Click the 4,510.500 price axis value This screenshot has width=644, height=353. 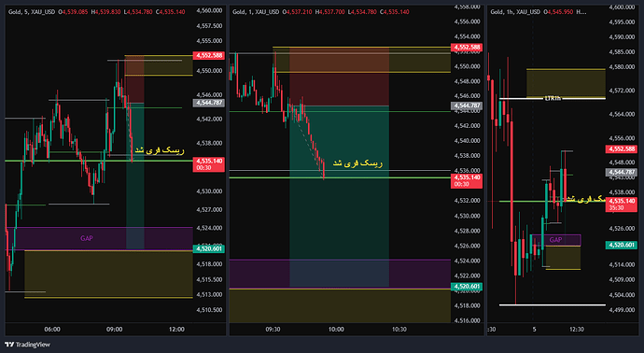209,310
